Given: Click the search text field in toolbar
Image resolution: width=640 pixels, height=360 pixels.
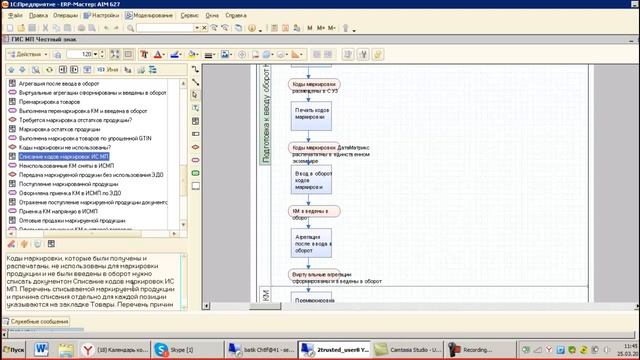Looking at the screenshot, I should point(165,28).
